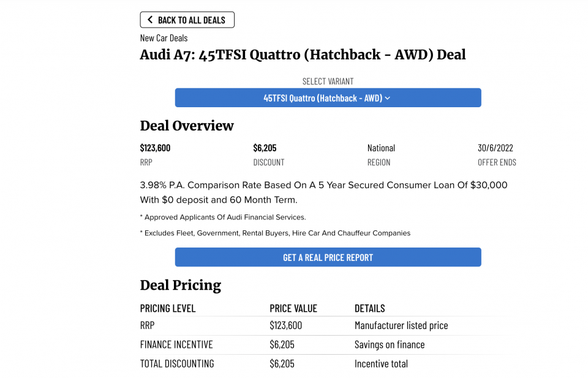Click the Deal Overview section heading
This screenshot has width=588, height=378.
[187, 126]
